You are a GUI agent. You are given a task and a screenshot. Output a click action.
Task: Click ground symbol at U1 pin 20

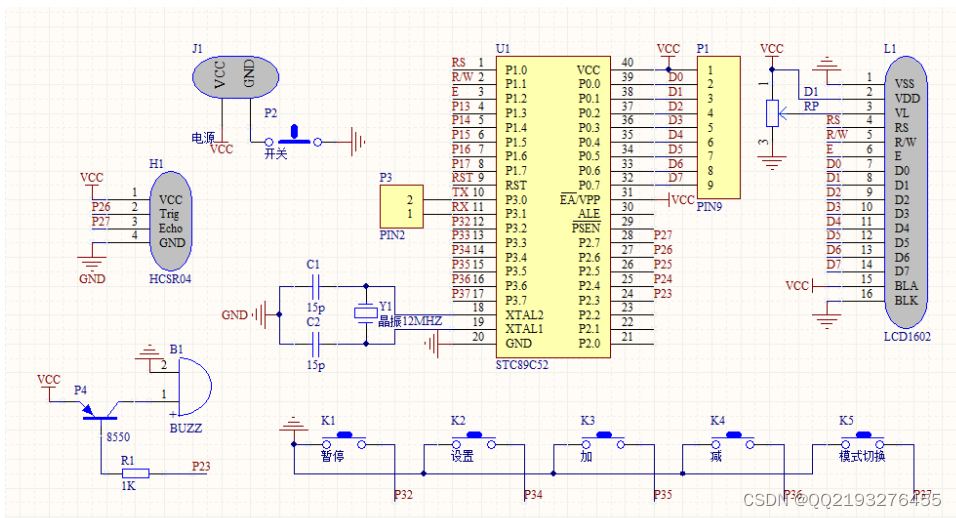432,346
